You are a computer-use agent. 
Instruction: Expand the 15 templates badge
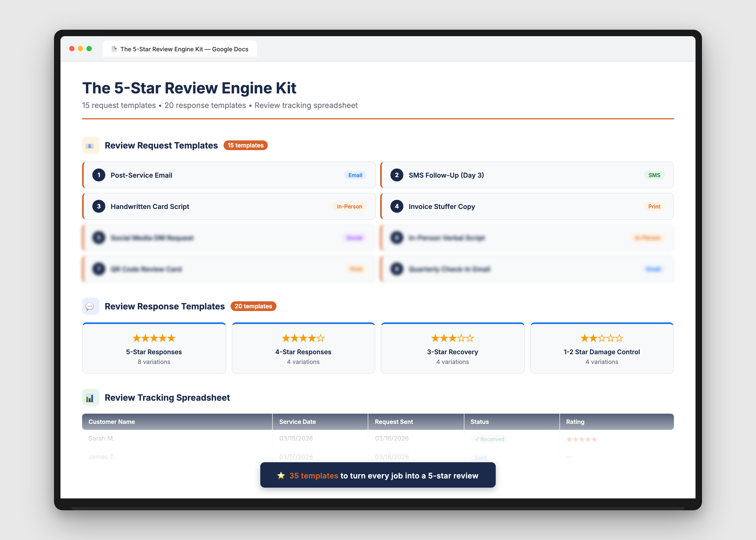pyautogui.click(x=245, y=145)
